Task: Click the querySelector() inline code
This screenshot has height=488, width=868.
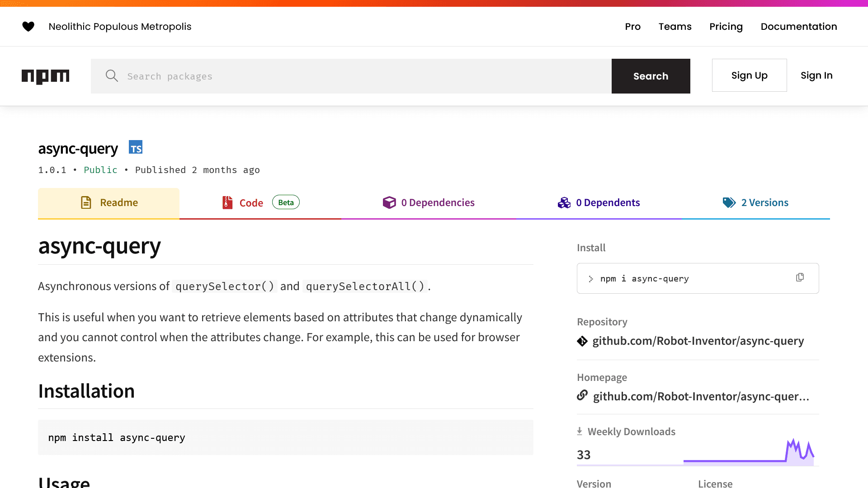Action: pos(225,286)
